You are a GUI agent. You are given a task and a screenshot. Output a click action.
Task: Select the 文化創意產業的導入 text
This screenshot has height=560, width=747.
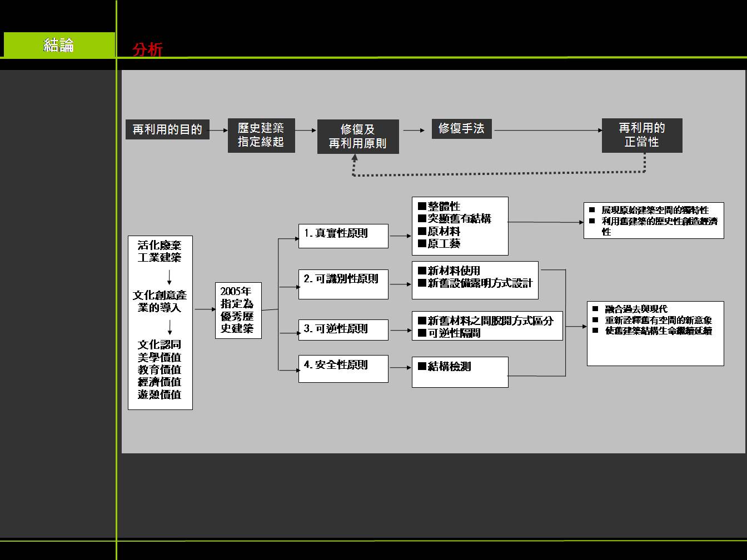[x=160, y=301]
